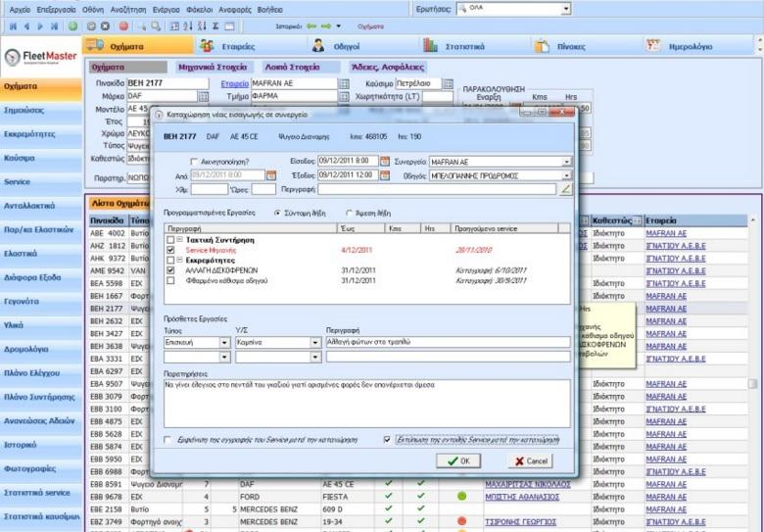Open calendar picker for Έξοδος date

[x=385, y=175]
